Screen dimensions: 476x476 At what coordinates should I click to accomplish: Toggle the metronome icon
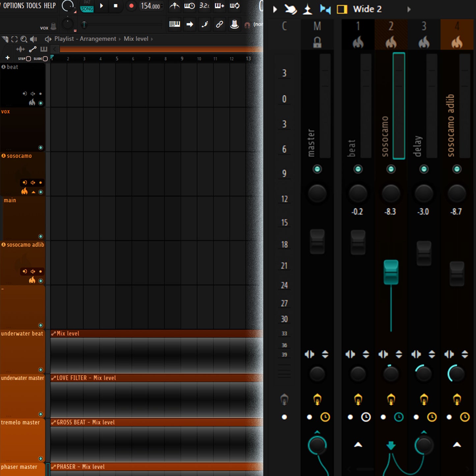175,6
